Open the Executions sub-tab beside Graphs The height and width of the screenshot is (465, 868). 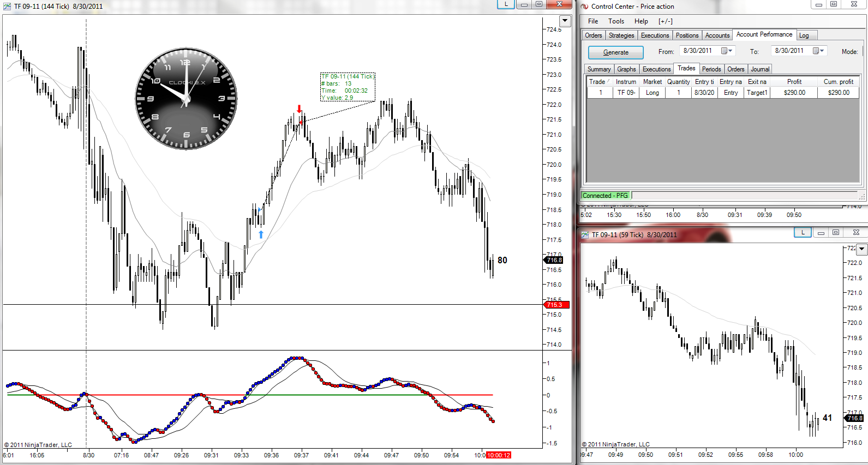(x=656, y=69)
